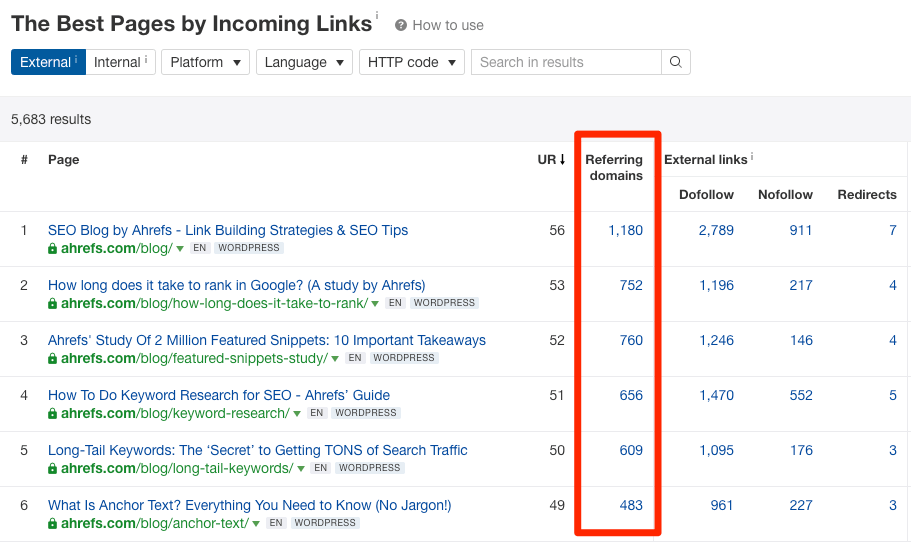Expand the ahrefs.com/blog/ URL caret menu
This screenshot has height=542, width=911.
pos(180,248)
